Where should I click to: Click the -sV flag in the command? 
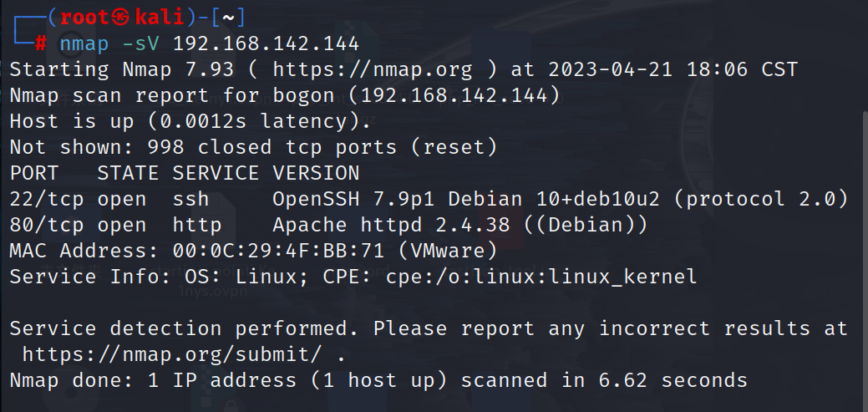click(x=140, y=43)
